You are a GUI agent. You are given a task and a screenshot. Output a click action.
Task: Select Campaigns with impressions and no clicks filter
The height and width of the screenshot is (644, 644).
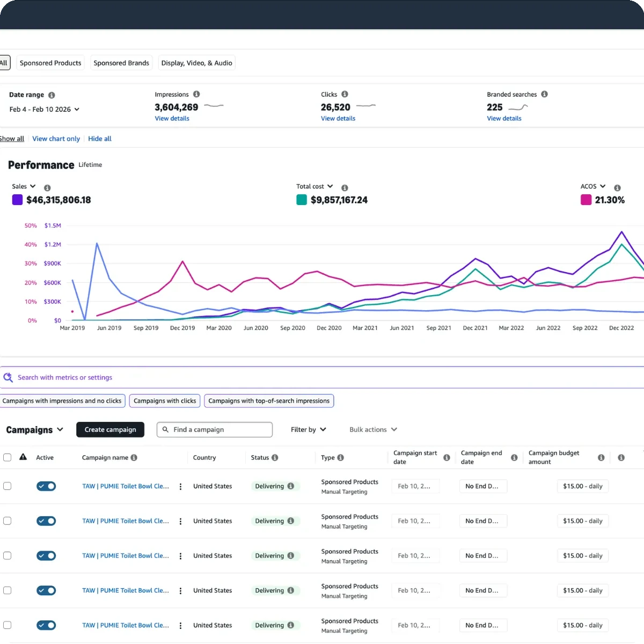(62, 401)
